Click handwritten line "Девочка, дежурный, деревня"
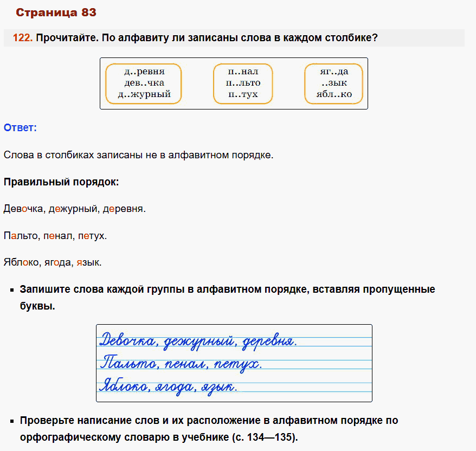Image resolution: width=476 pixels, height=451 pixels. click(198, 341)
